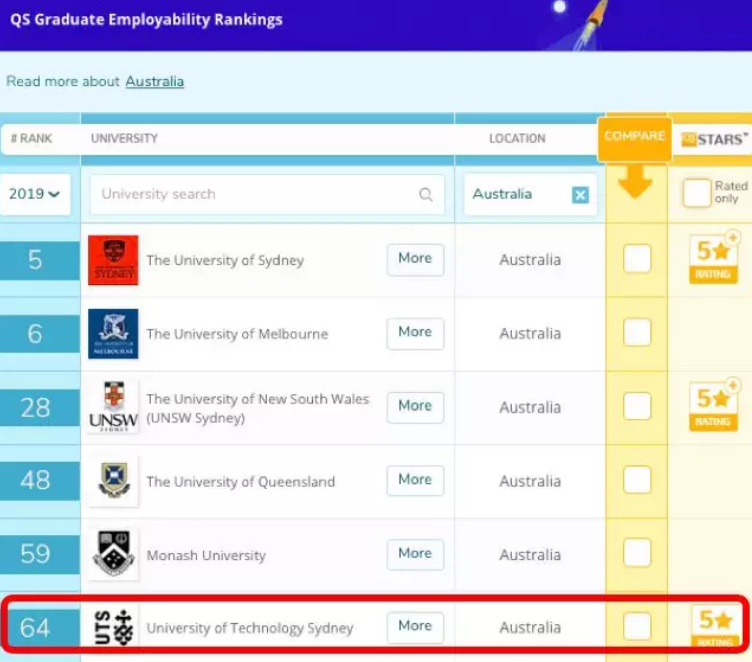Tick compare checkbox for University of Melbourne
This screenshot has height=662, width=752.
tap(637, 332)
